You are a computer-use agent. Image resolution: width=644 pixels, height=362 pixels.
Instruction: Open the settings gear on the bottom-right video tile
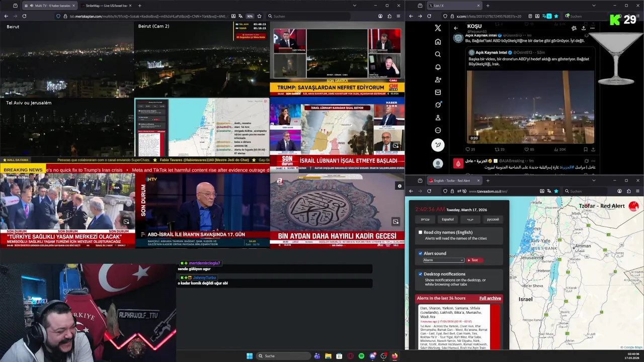399,186
